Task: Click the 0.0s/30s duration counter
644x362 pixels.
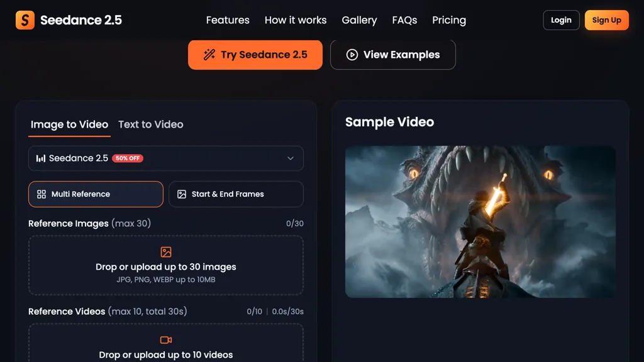Action: (x=288, y=312)
